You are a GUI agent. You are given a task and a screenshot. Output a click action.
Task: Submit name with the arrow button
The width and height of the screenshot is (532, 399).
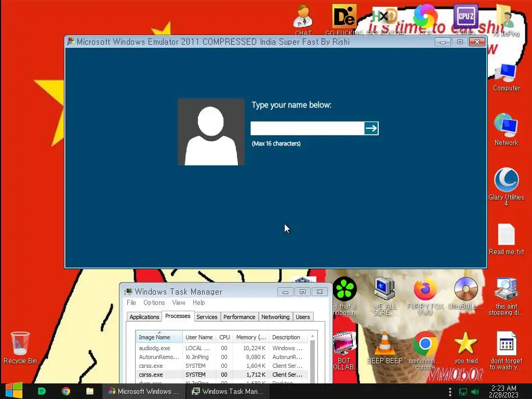click(x=371, y=128)
